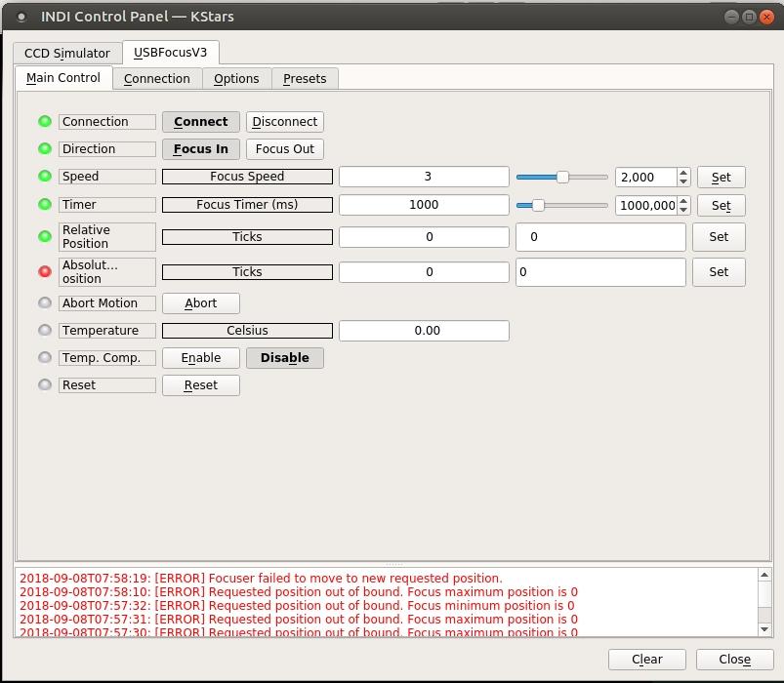Viewport: 784px width, 683px height.
Task: Click the Speed status indicator light
Action: (45, 177)
